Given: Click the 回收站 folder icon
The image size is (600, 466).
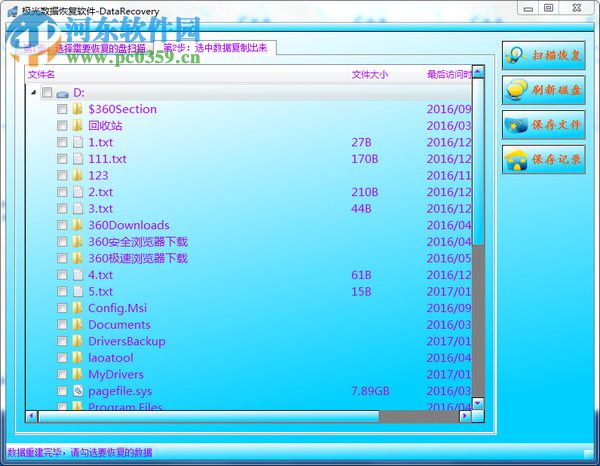Looking at the screenshot, I should 77,125.
